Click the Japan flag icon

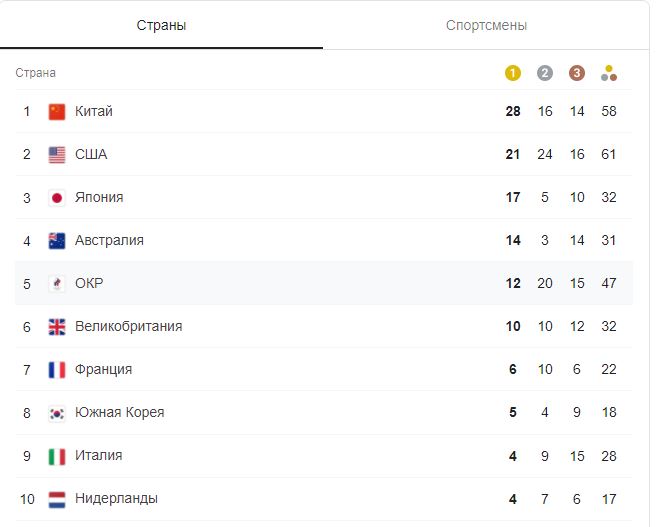point(57,198)
